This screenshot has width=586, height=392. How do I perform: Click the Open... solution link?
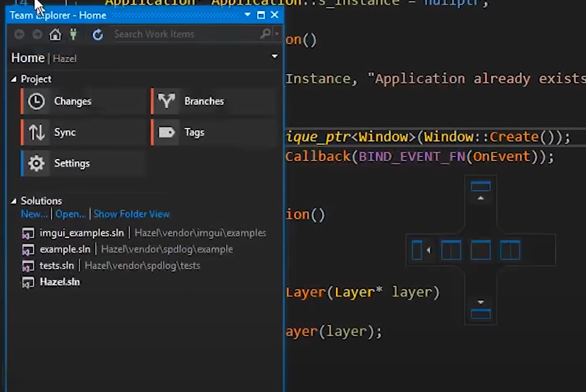click(x=71, y=214)
